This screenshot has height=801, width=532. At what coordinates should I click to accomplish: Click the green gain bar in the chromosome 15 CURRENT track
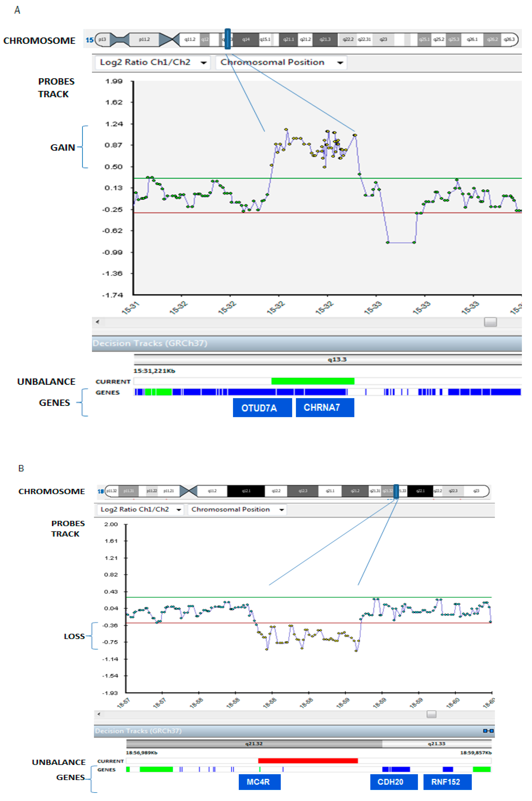click(x=313, y=381)
